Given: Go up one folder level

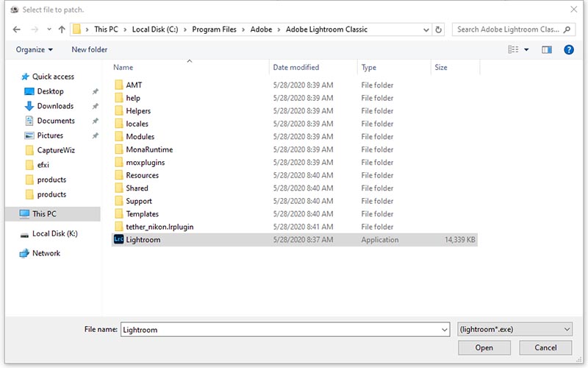Looking at the screenshot, I should [62, 29].
